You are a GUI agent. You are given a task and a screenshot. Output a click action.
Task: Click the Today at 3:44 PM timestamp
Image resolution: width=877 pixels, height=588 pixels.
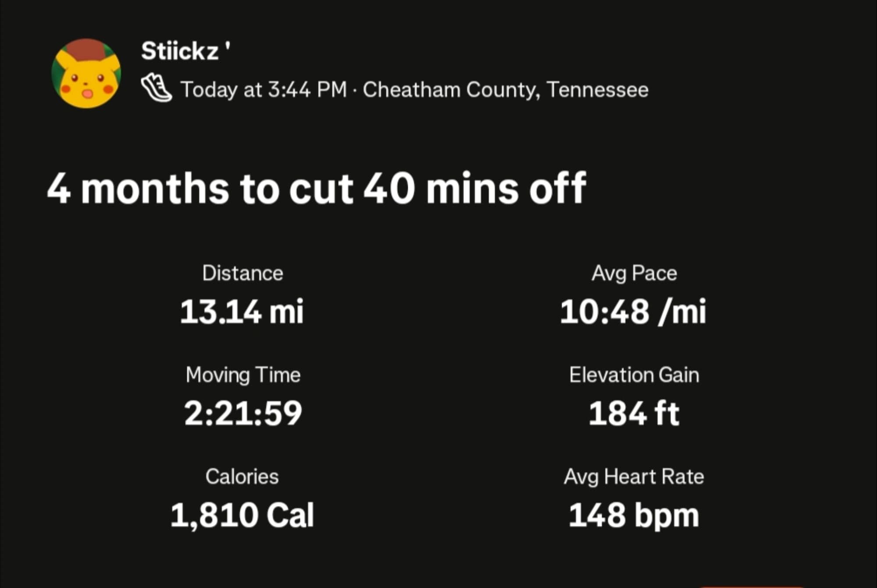click(264, 90)
